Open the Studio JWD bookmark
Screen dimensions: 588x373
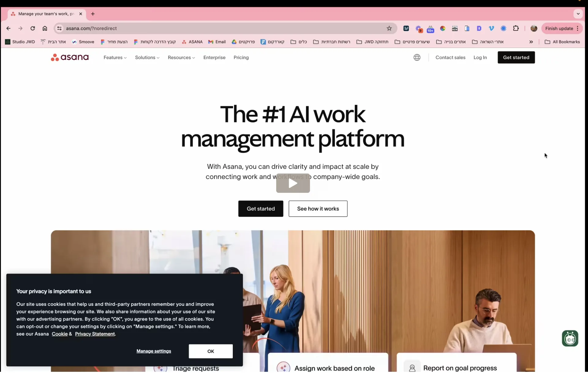click(x=20, y=42)
